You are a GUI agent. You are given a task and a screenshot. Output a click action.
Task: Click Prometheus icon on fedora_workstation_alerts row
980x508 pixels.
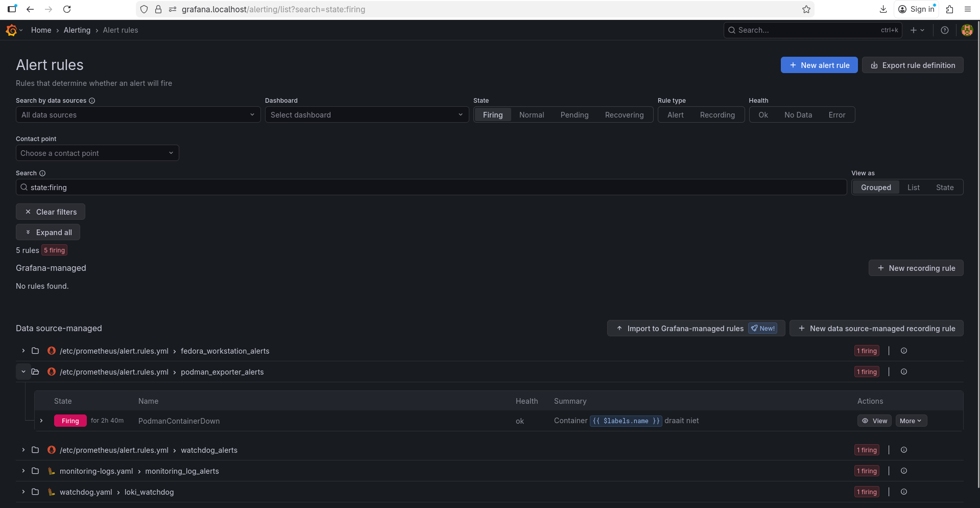[x=52, y=351]
